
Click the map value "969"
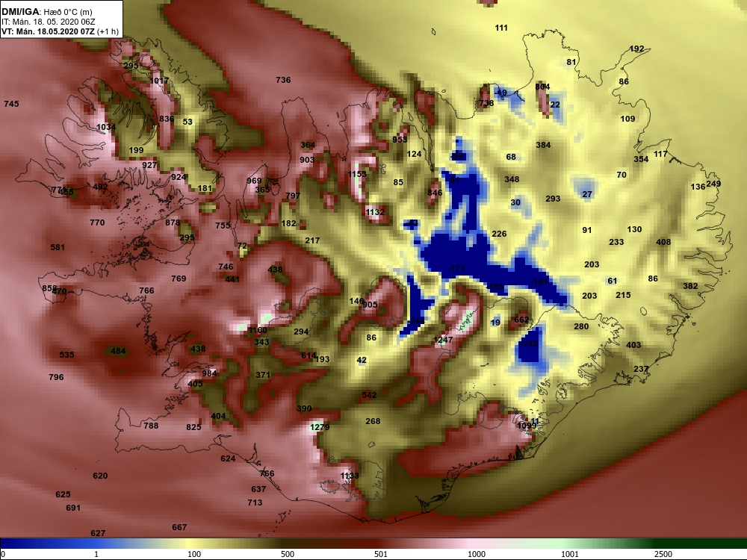tap(254, 181)
